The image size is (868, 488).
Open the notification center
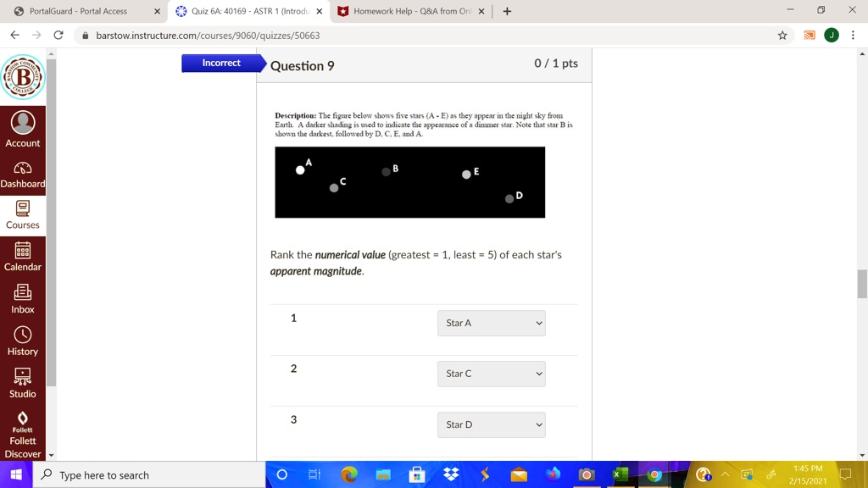click(x=845, y=474)
